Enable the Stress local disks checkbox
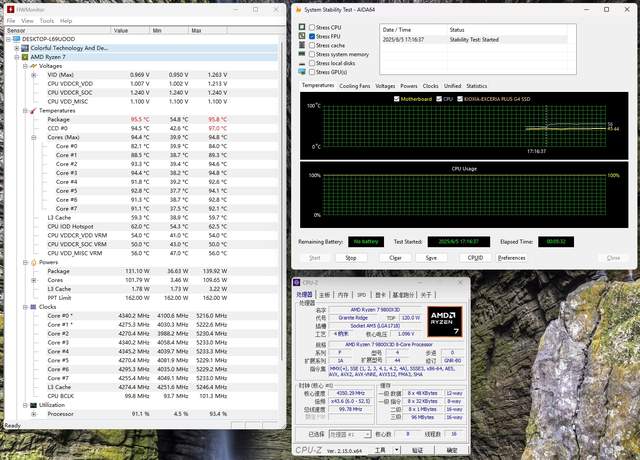 click(312, 63)
